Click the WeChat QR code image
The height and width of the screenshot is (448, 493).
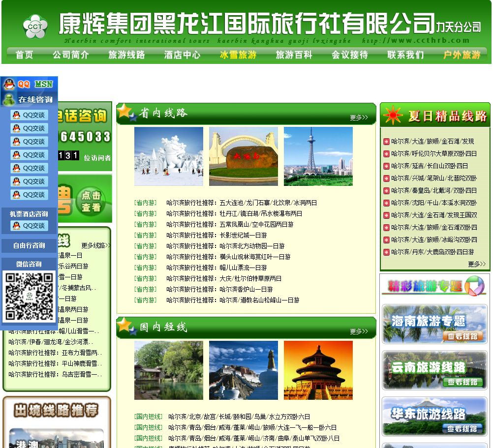click(x=29, y=296)
